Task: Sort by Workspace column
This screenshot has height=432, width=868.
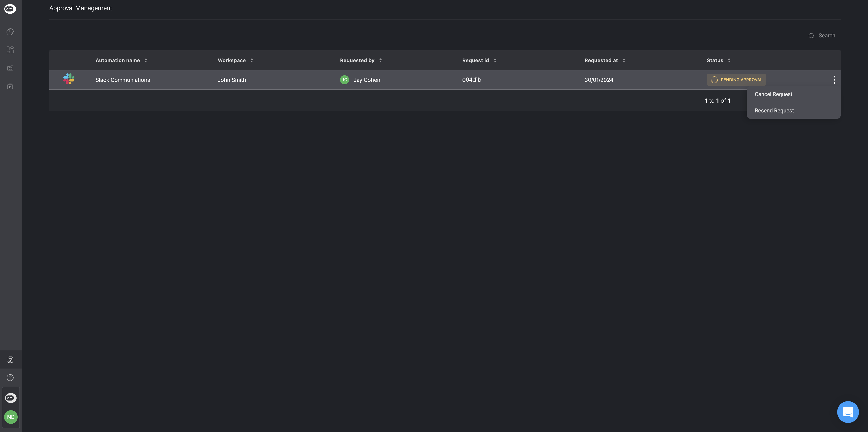Action: 252,60
